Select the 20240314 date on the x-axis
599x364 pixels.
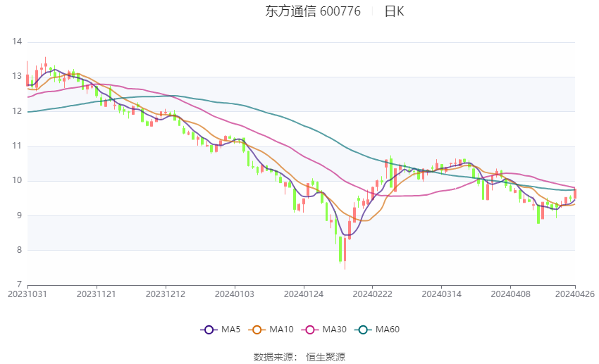441,294
